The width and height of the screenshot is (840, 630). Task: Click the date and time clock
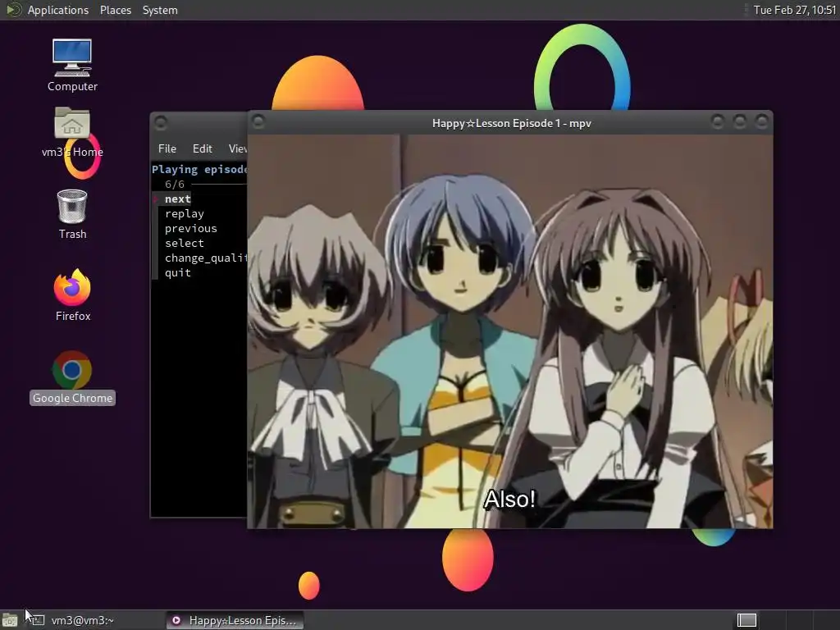[794, 10]
